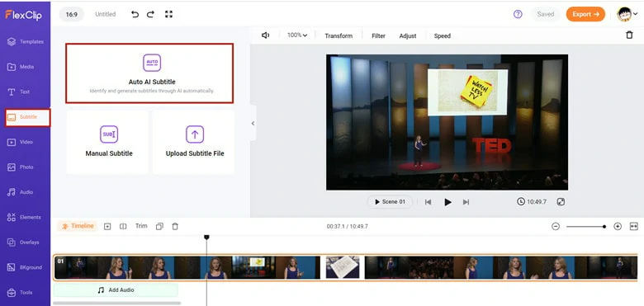Open the Templates sidebar panel
644x306 pixels.
coord(25,42)
